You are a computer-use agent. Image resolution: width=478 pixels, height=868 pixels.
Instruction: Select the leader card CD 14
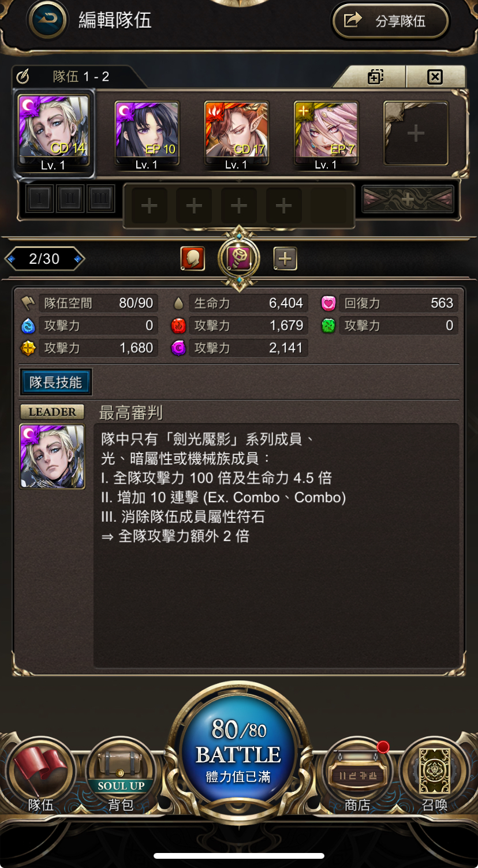pyautogui.click(x=54, y=133)
